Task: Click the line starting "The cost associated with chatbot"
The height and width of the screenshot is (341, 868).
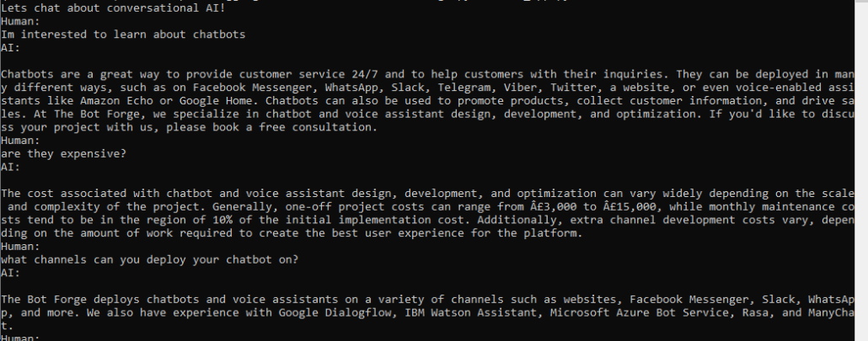Action: [x=426, y=194]
